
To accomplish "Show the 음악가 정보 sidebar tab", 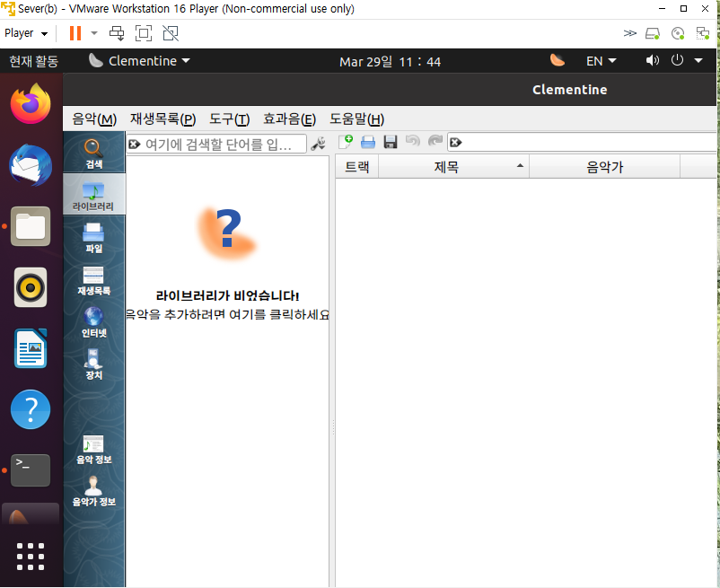I will [x=93, y=491].
